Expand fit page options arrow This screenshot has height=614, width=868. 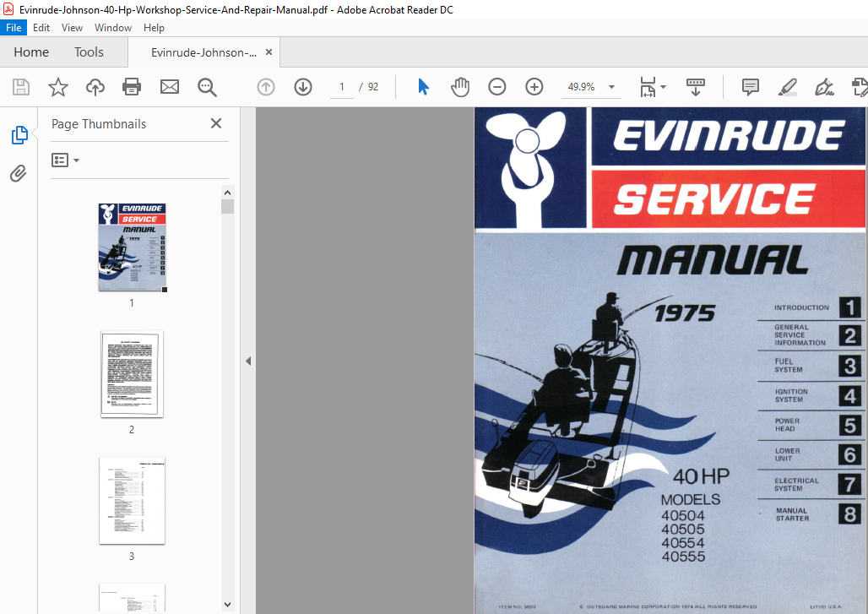(663, 87)
